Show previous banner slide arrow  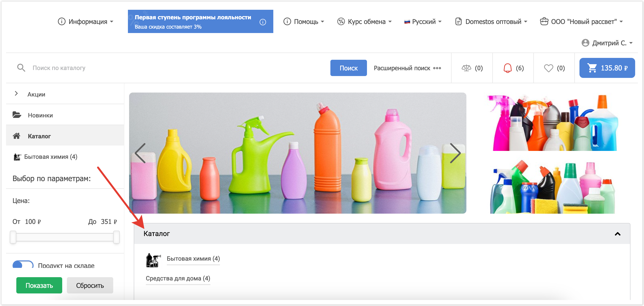[x=140, y=153]
